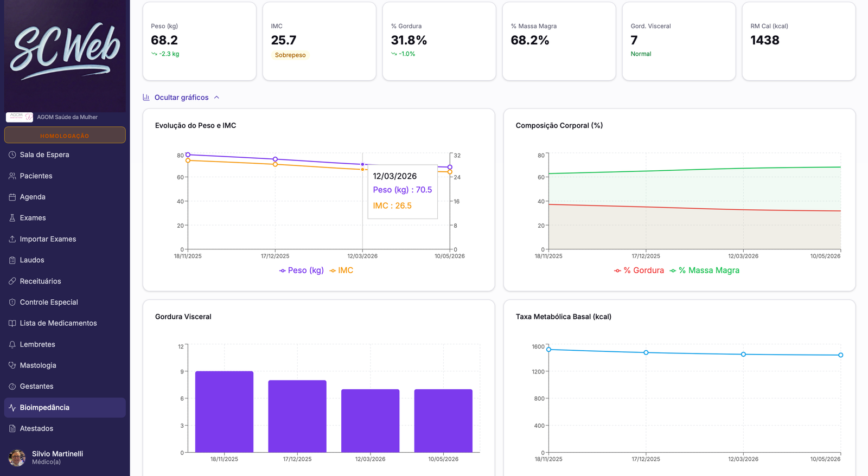Toggle the Peso (kg) legend entry
The height and width of the screenshot is (476, 868).
(x=301, y=271)
